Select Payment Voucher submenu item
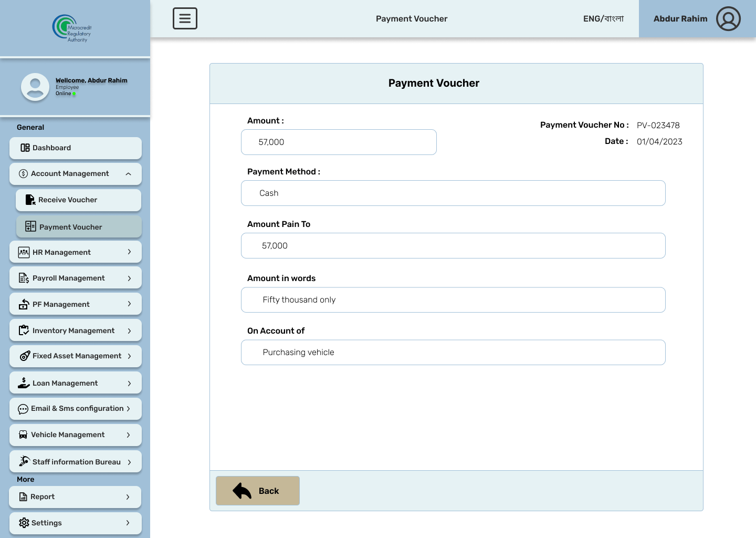 point(78,226)
